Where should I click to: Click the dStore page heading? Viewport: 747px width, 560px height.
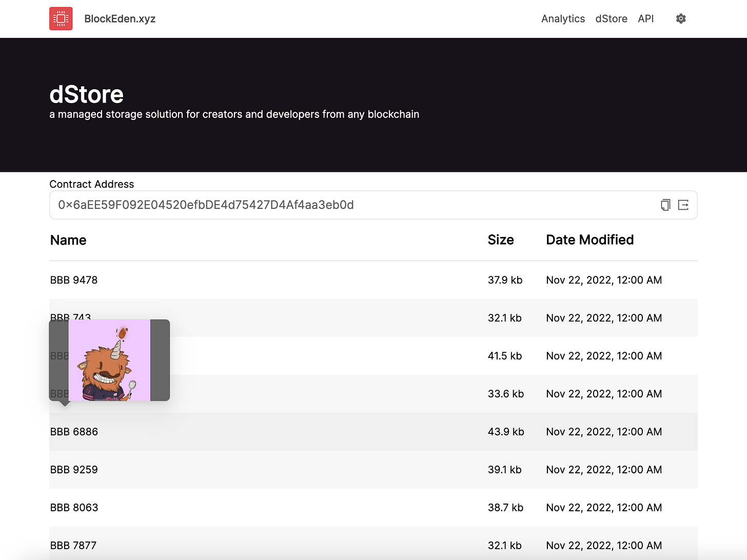point(86,94)
